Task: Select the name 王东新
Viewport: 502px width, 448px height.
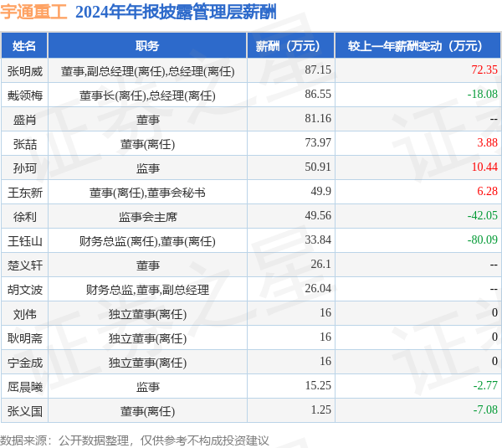Action: point(25,193)
